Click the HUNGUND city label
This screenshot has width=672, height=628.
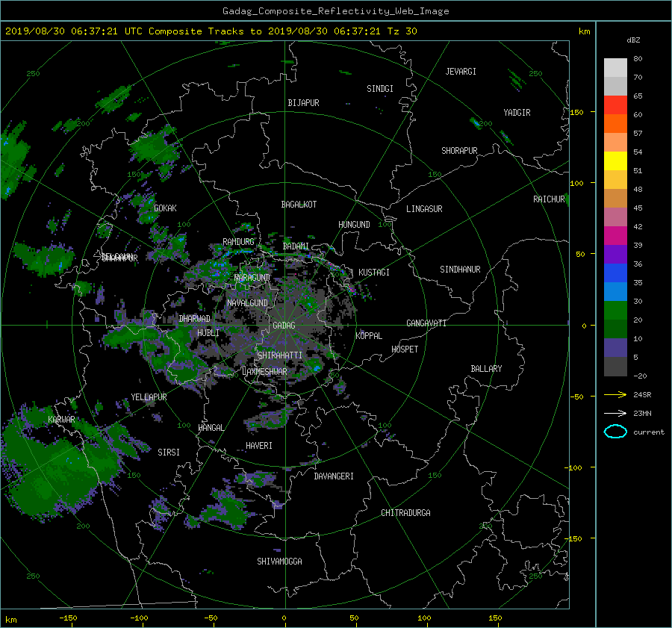(x=354, y=225)
